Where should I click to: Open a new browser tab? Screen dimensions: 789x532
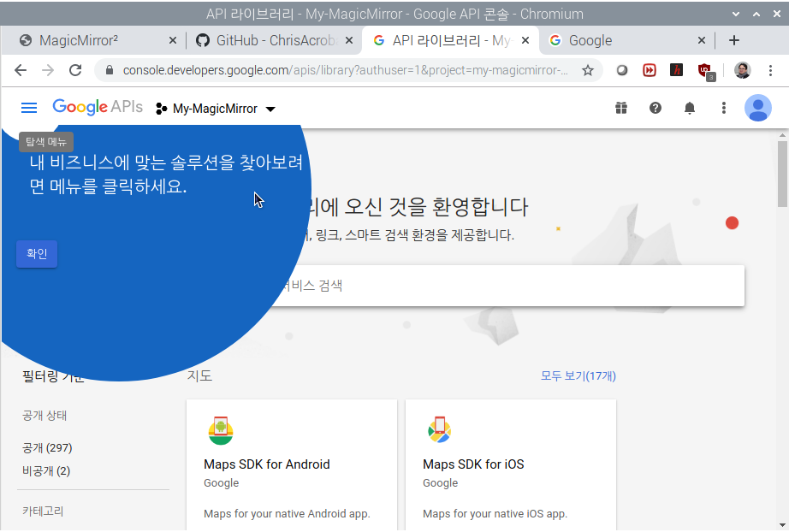734,40
